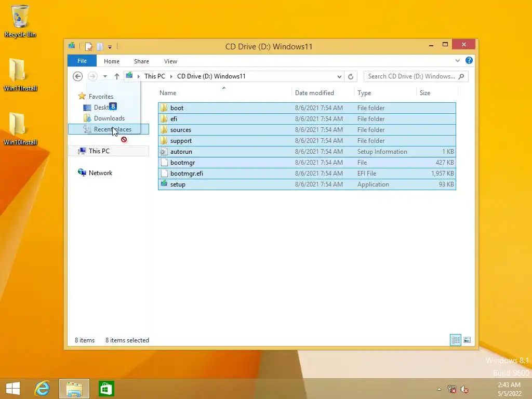The image size is (532, 399).
Task: Select the support folder
Action: (x=307, y=140)
